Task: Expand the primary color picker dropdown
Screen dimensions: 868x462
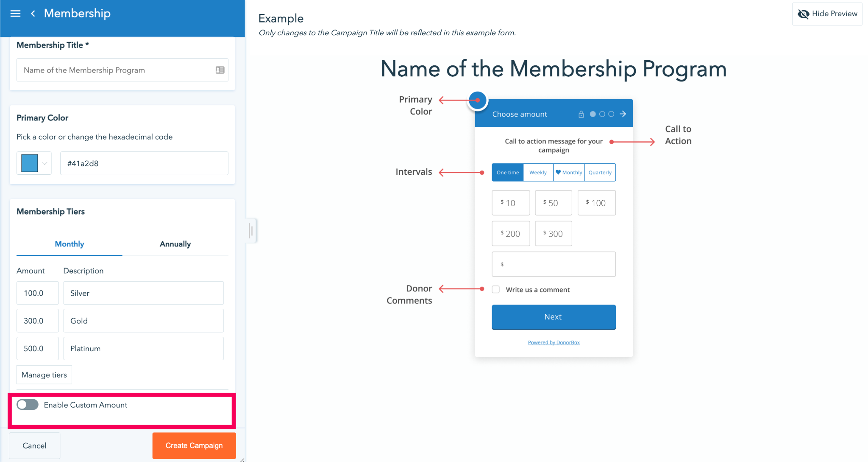Action: pos(45,163)
